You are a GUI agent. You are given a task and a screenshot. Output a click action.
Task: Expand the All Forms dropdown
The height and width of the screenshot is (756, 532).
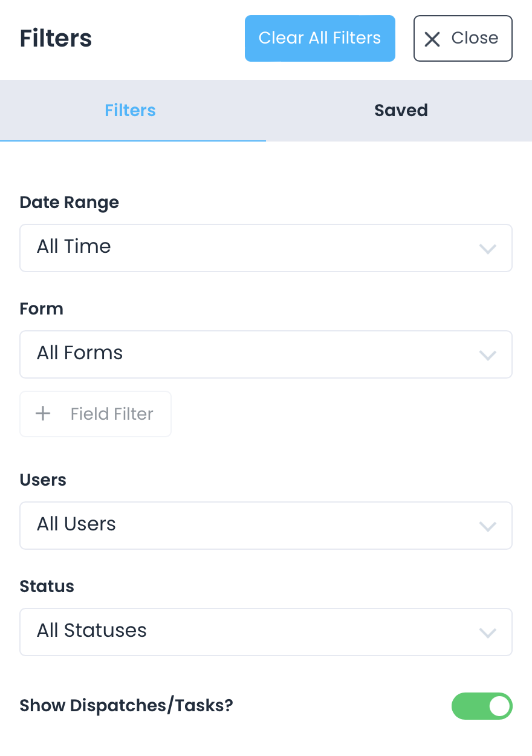[x=266, y=354]
